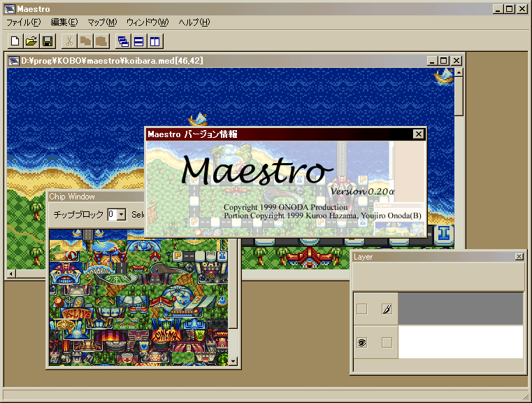Toggle eye visibility on bottom layer
Viewport: 532px width, 403px height.
362,343
